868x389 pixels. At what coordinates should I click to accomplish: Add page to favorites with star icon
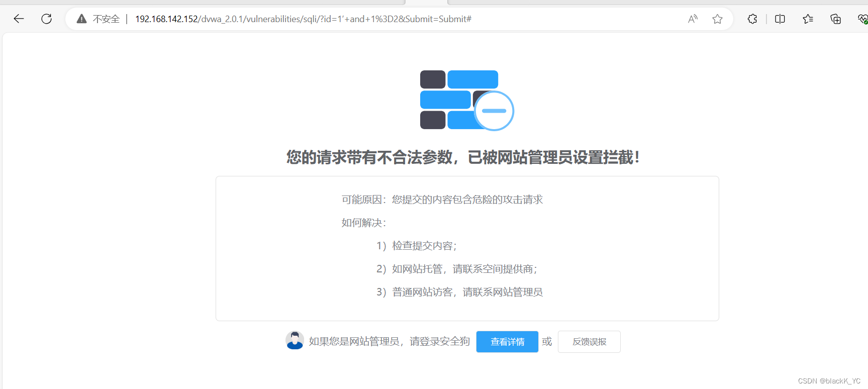coord(717,19)
